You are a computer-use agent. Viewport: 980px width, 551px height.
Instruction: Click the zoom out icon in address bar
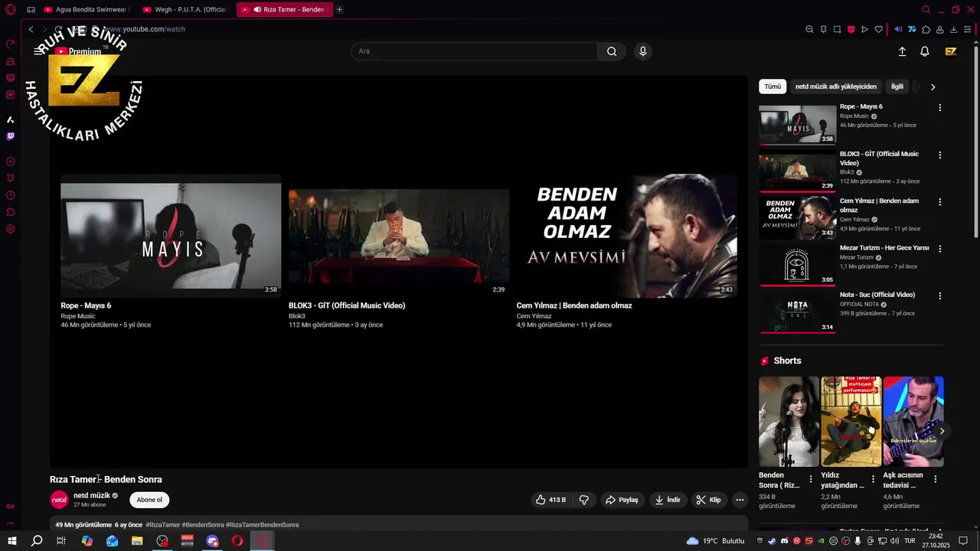point(809,29)
